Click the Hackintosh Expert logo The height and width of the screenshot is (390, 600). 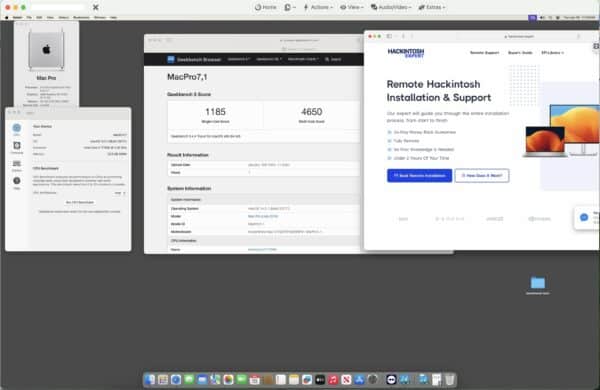406,52
